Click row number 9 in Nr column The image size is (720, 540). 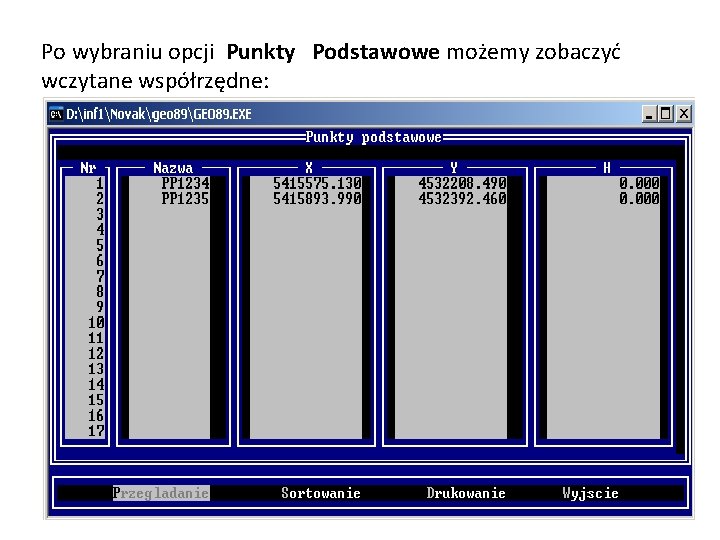pos(100,307)
